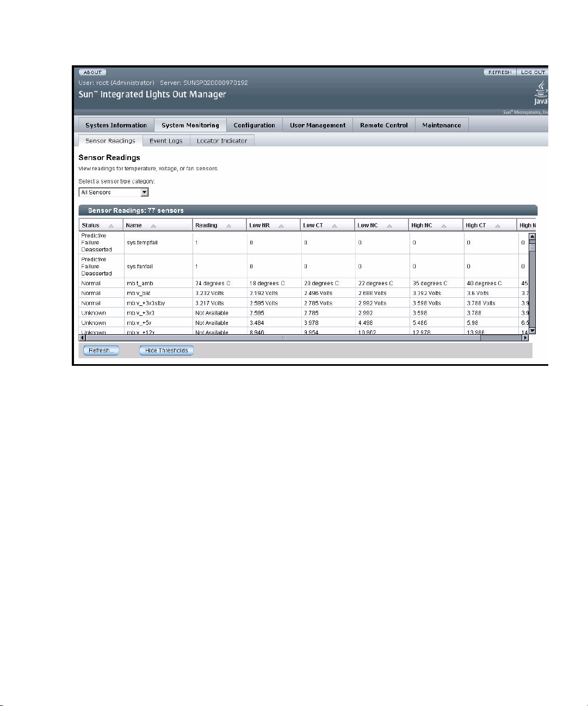The width and height of the screenshot is (588, 706).
Task: Sort by Low NR column arrow
Action: (281, 226)
